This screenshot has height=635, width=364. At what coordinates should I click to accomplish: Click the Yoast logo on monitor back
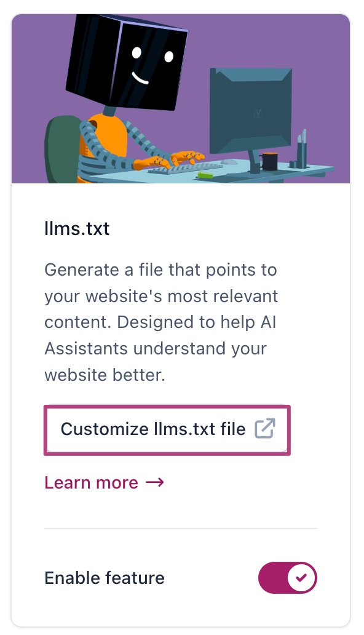(x=258, y=114)
